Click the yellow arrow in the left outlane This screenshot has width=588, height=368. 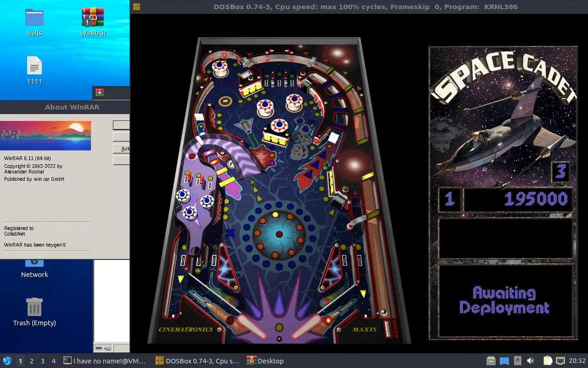click(181, 279)
